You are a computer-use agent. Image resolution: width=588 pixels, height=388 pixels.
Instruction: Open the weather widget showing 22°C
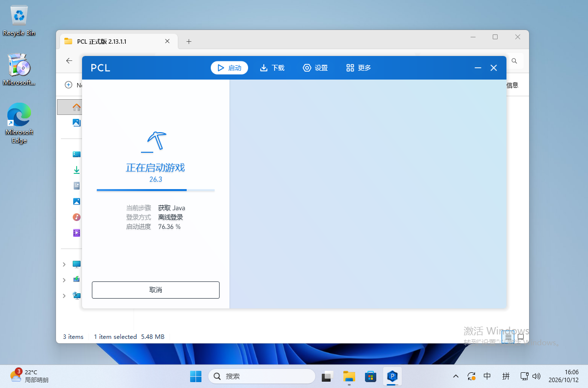[29, 376]
